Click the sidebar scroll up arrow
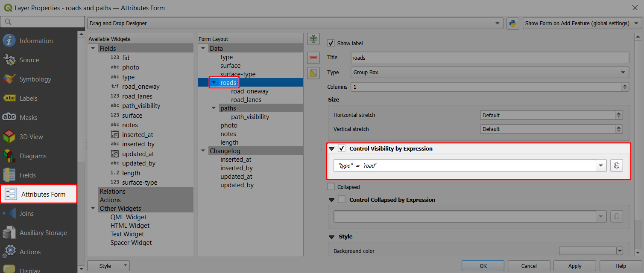 point(81,34)
